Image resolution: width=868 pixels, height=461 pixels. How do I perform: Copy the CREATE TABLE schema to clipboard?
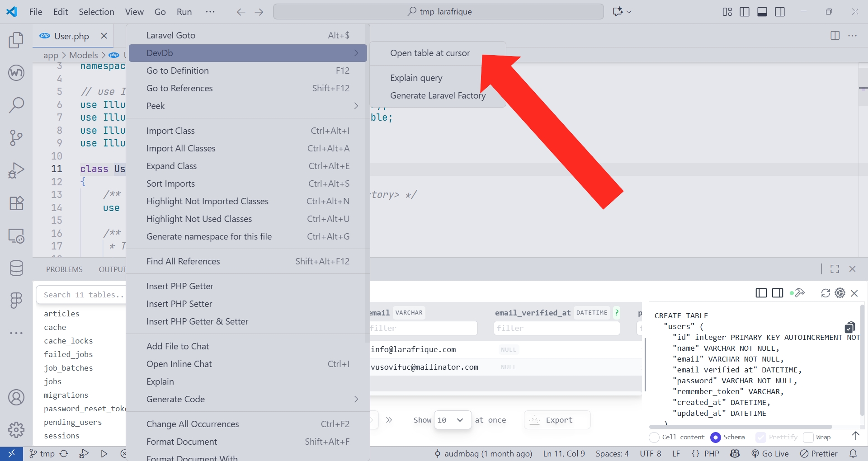click(849, 327)
